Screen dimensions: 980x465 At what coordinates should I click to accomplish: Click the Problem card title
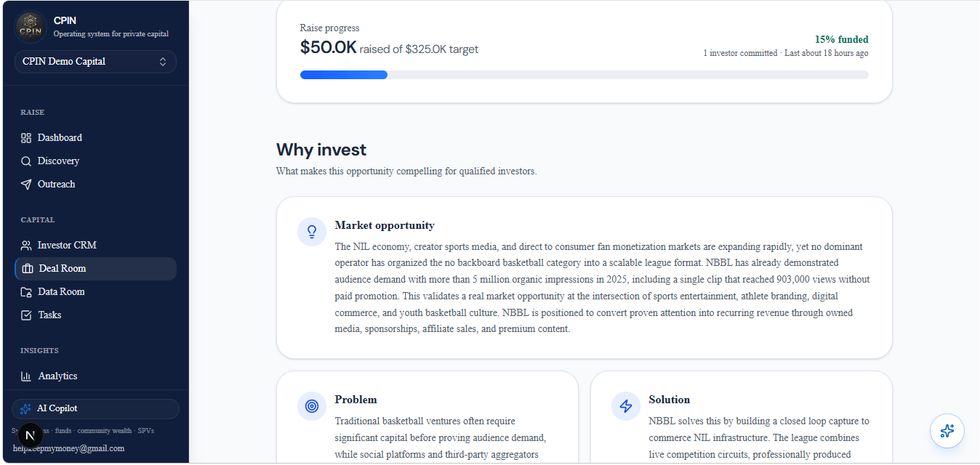[x=356, y=400]
